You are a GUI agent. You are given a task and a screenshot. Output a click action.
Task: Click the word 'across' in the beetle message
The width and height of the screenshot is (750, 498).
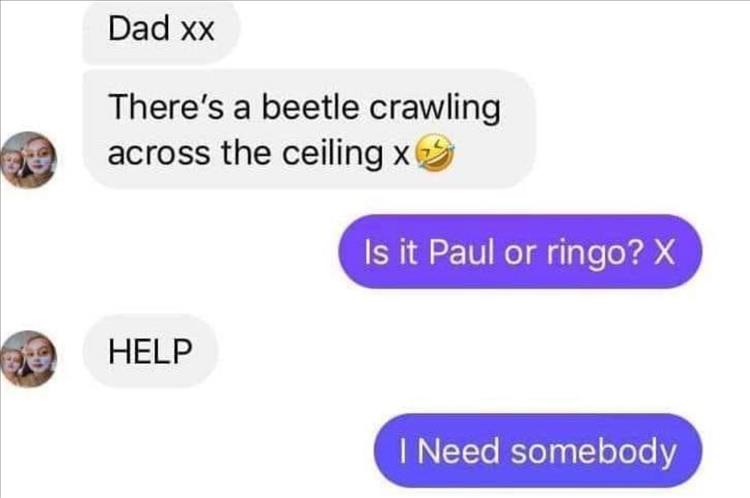[x=158, y=154]
